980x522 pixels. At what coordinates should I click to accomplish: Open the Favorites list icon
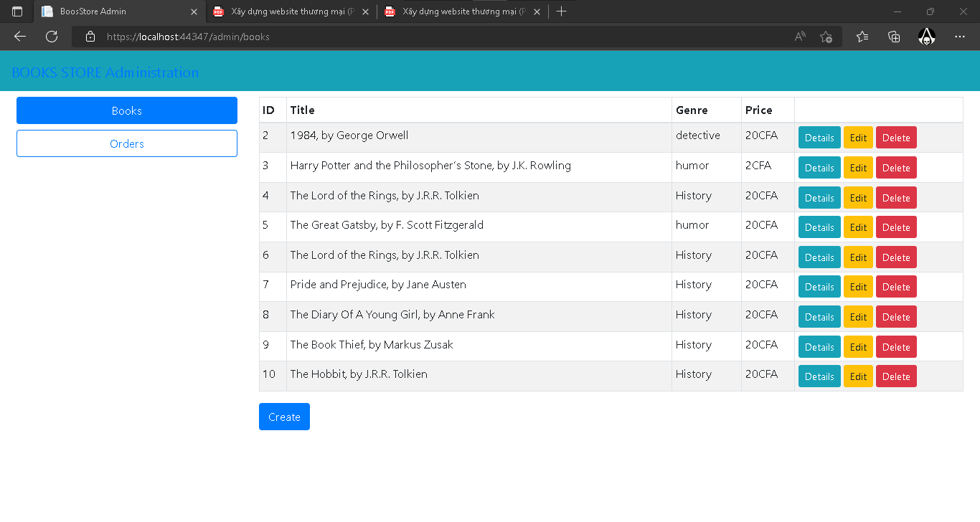(x=862, y=37)
